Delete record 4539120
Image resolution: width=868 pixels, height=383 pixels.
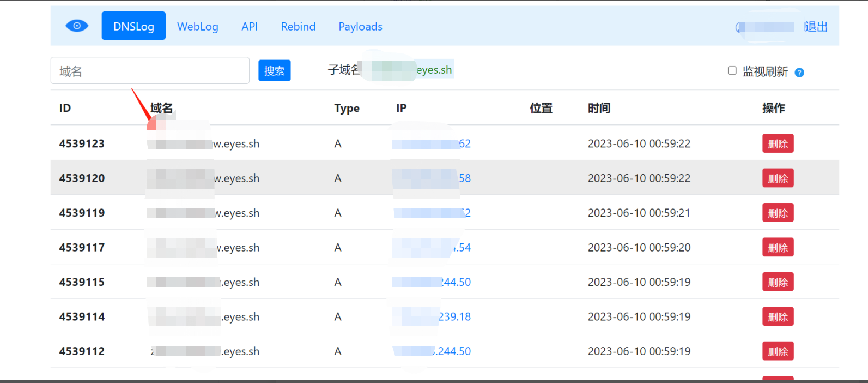(778, 178)
